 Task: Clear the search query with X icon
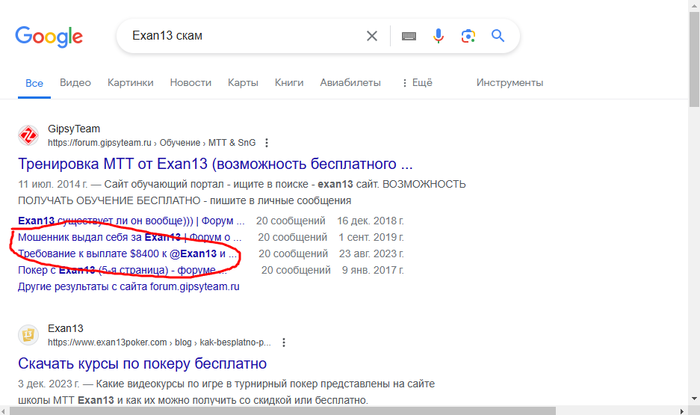click(x=372, y=36)
